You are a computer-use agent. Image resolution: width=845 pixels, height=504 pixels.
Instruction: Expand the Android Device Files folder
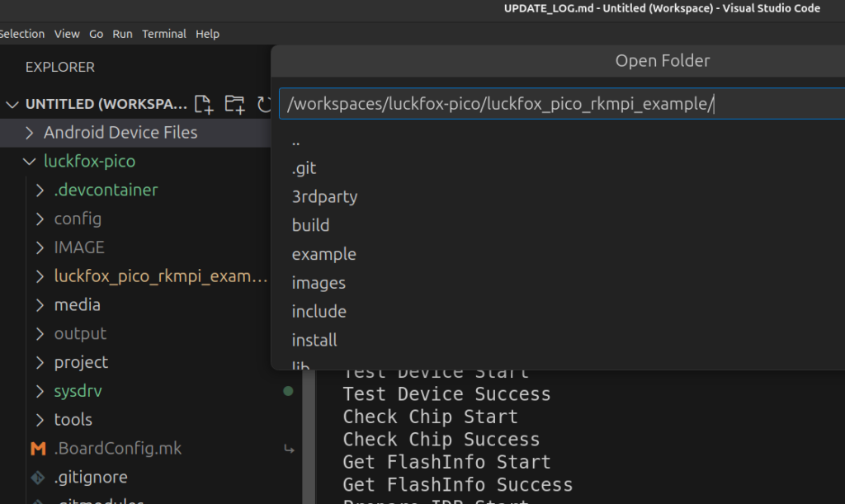click(x=30, y=133)
